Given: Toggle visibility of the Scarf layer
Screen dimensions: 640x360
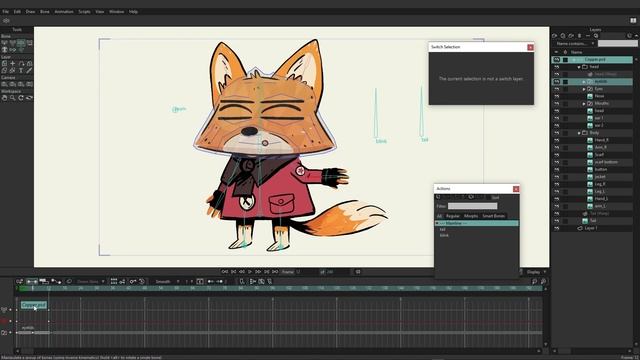Looking at the screenshot, I should click(x=557, y=155).
